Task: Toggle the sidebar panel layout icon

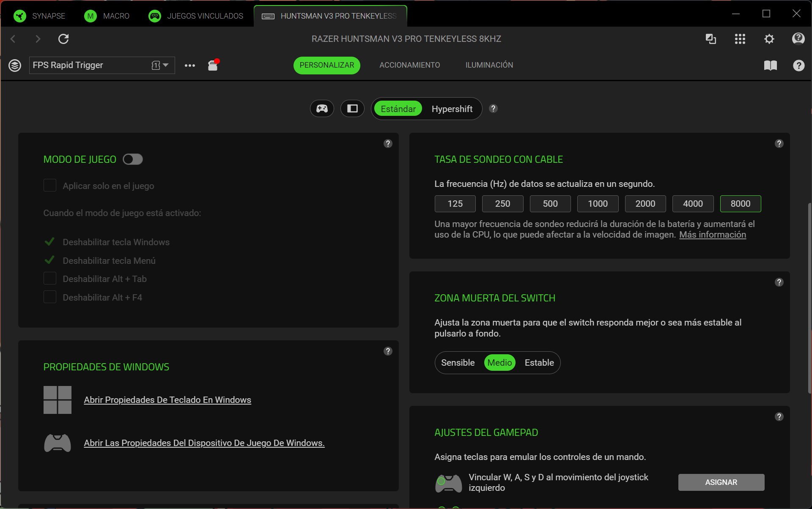Action: tap(352, 109)
